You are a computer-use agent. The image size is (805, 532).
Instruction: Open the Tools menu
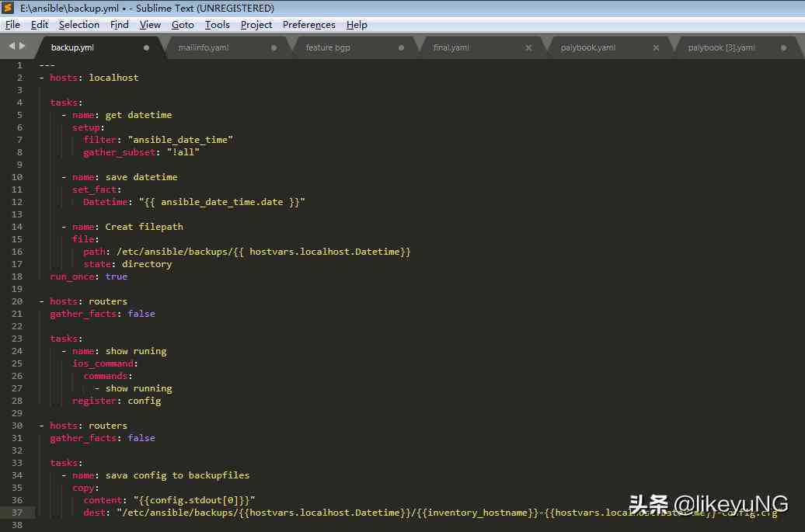[217, 25]
